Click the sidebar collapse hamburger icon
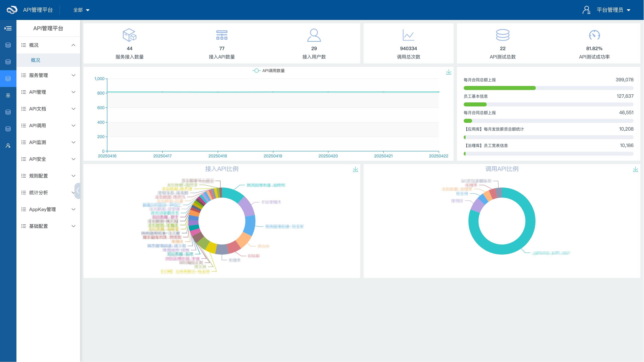The width and height of the screenshot is (644, 362). tap(8, 28)
